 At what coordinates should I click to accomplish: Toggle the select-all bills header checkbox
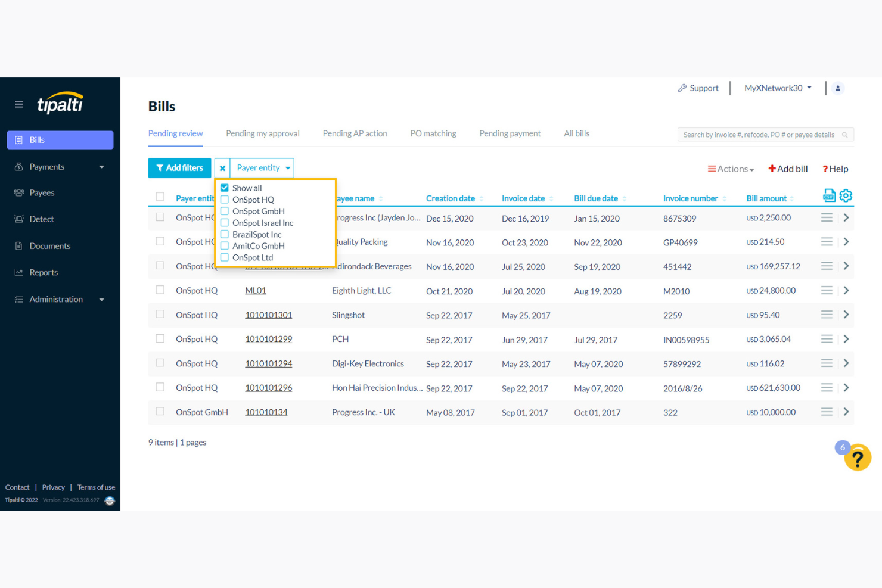coord(160,197)
